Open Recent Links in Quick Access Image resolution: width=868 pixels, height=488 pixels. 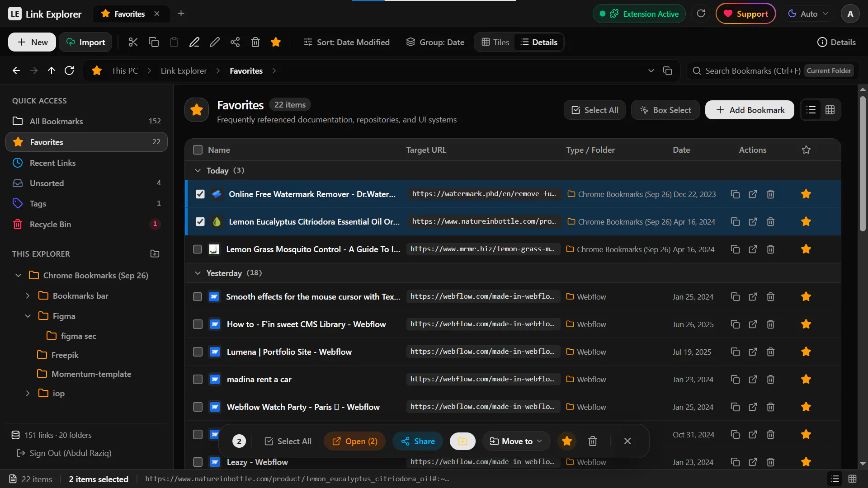[86, 163]
